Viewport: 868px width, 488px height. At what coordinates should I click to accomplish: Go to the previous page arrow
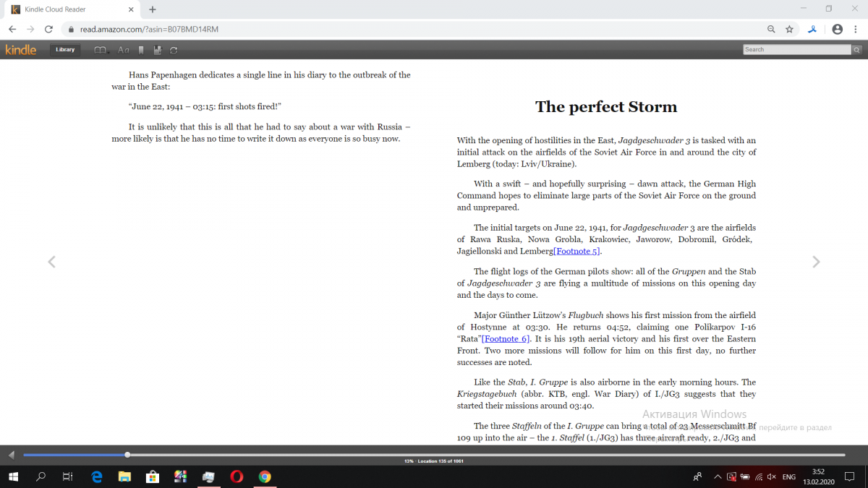[51, 262]
